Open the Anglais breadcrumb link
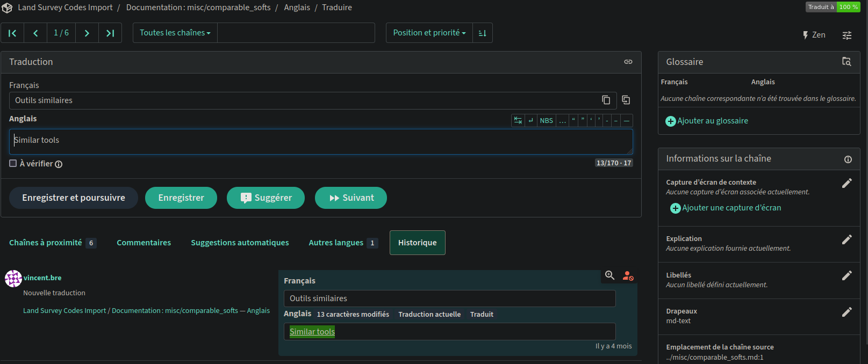This screenshot has height=364, width=868. tap(297, 8)
